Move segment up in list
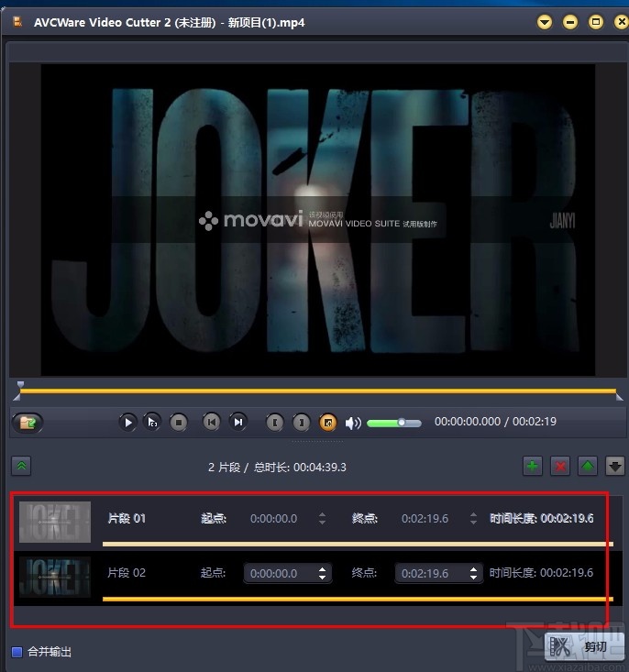 tap(588, 466)
